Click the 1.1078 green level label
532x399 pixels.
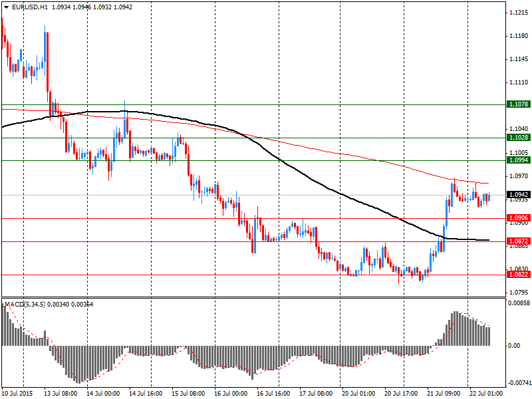(519, 104)
